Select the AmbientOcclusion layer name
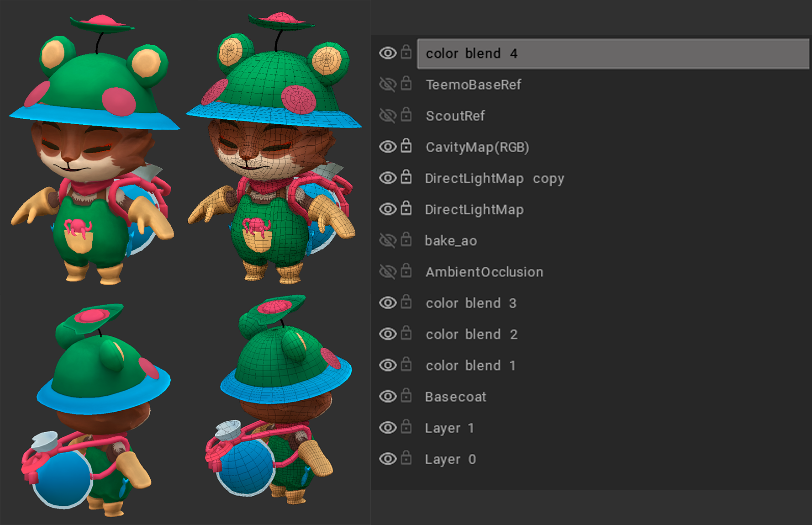The image size is (812, 525). pos(485,272)
